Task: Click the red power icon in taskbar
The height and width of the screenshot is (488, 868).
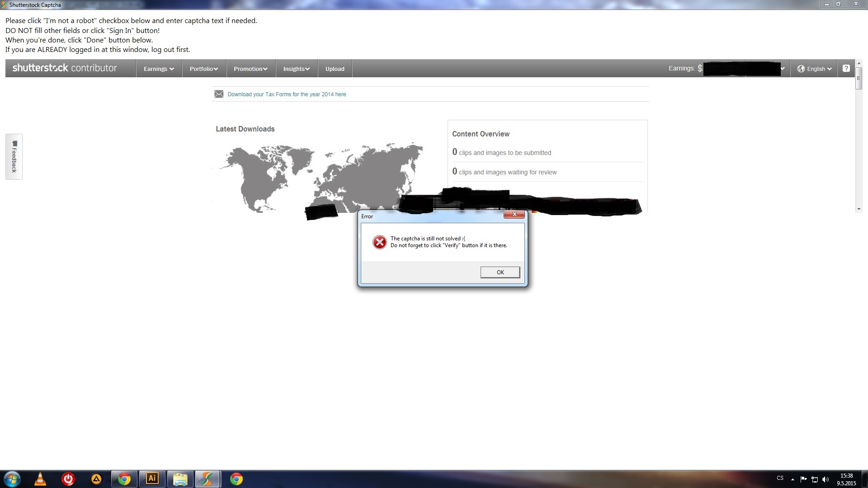Action: click(x=68, y=479)
